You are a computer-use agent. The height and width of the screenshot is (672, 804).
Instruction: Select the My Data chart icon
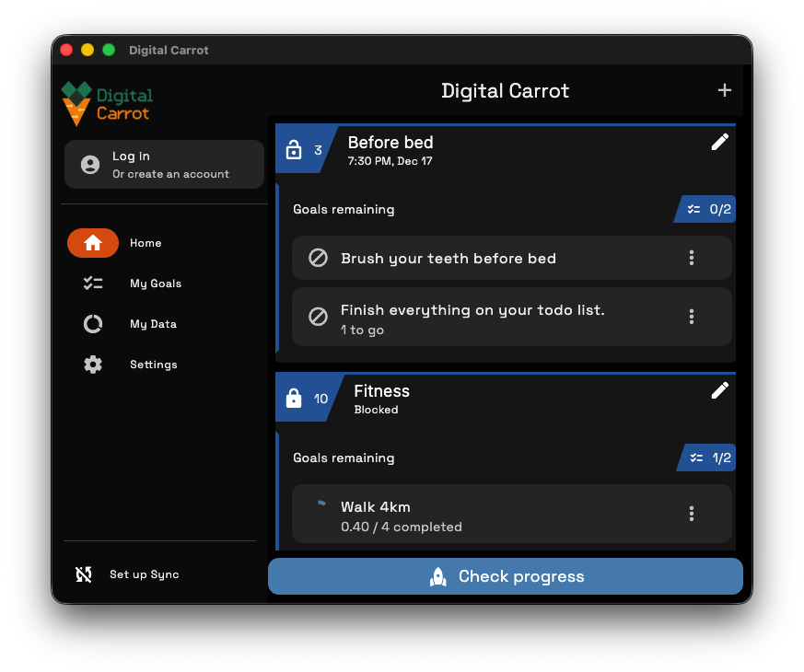[x=93, y=324]
